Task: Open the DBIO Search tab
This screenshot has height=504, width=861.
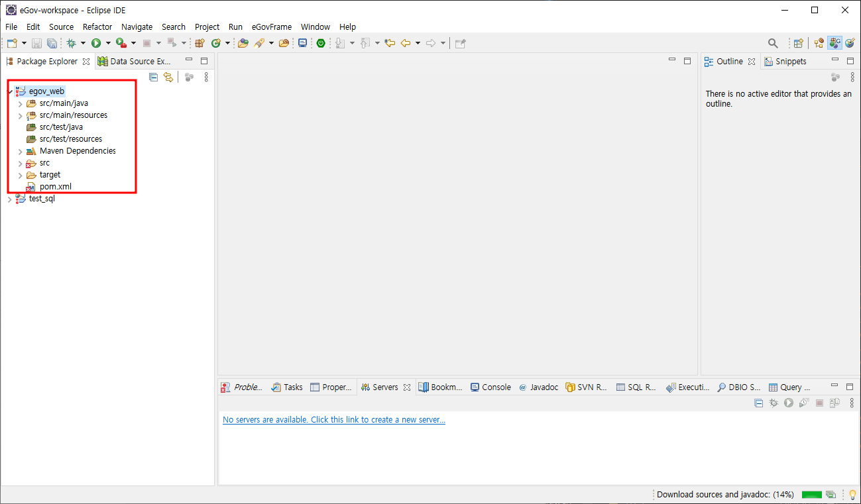Action: point(739,387)
